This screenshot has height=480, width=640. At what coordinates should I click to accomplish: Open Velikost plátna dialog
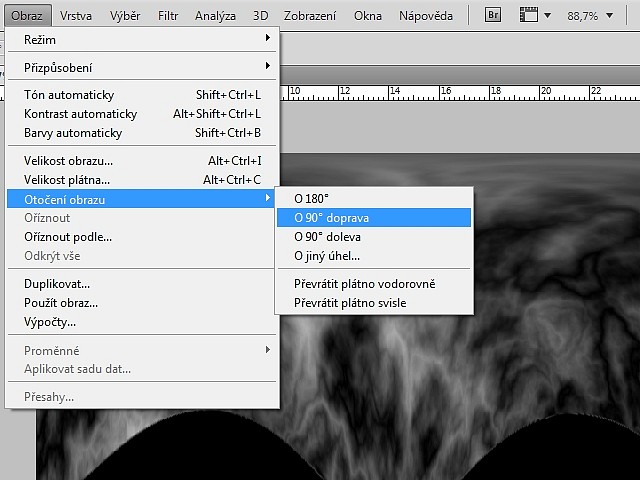point(141,180)
